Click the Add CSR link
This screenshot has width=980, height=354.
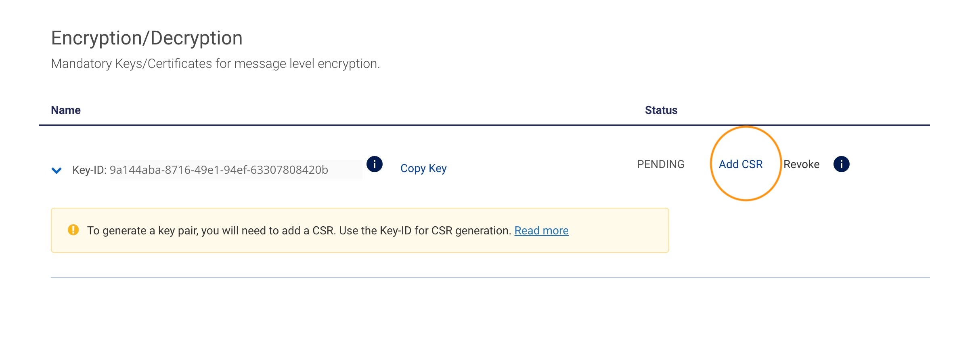(741, 164)
